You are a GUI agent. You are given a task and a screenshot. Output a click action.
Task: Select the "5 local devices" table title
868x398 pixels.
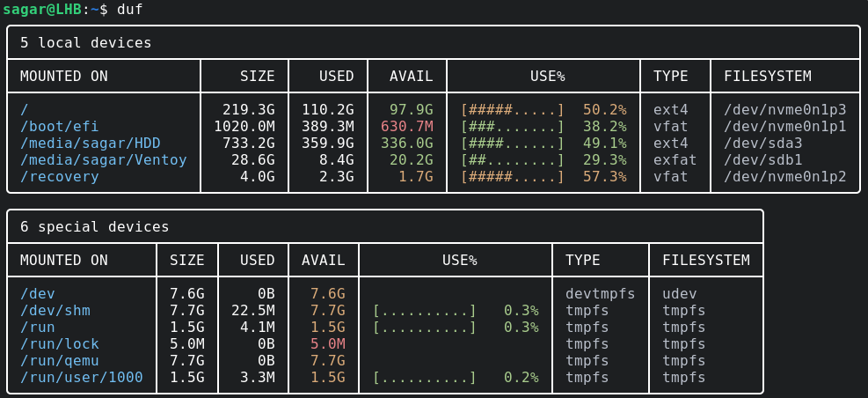(x=85, y=42)
